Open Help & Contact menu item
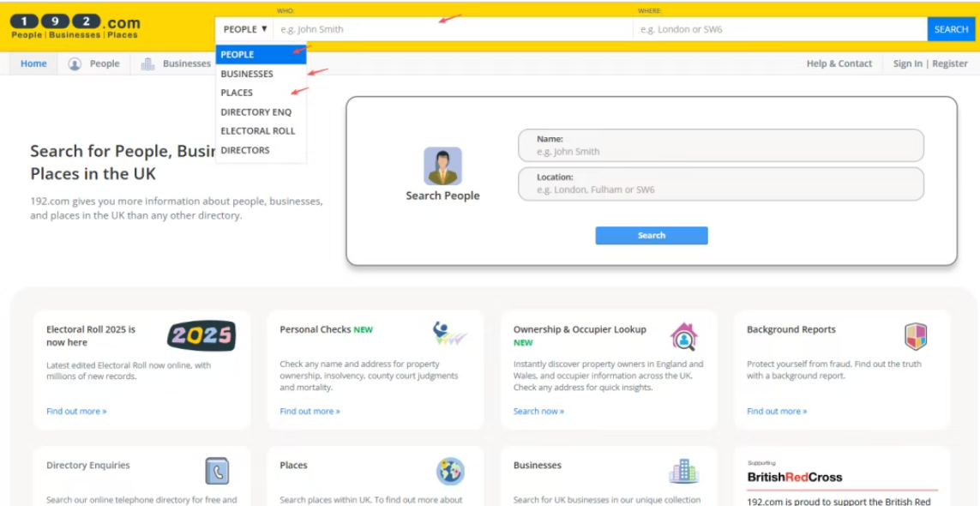Viewport: 980px width, 506px height. [839, 63]
